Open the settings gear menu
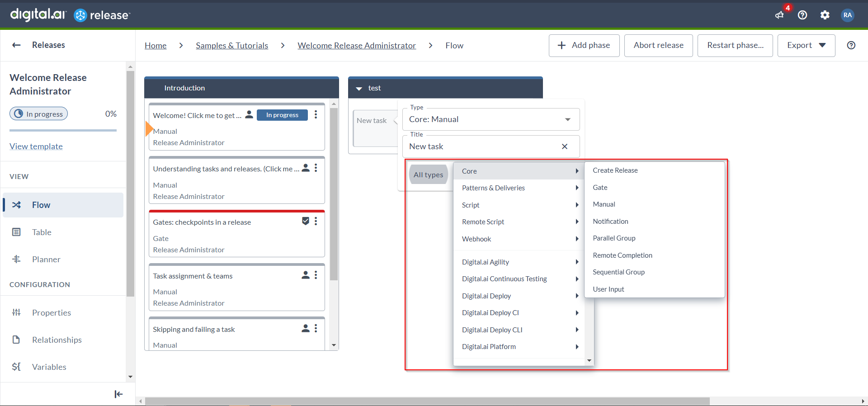Image resolution: width=868 pixels, height=406 pixels. (x=825, y=15)
